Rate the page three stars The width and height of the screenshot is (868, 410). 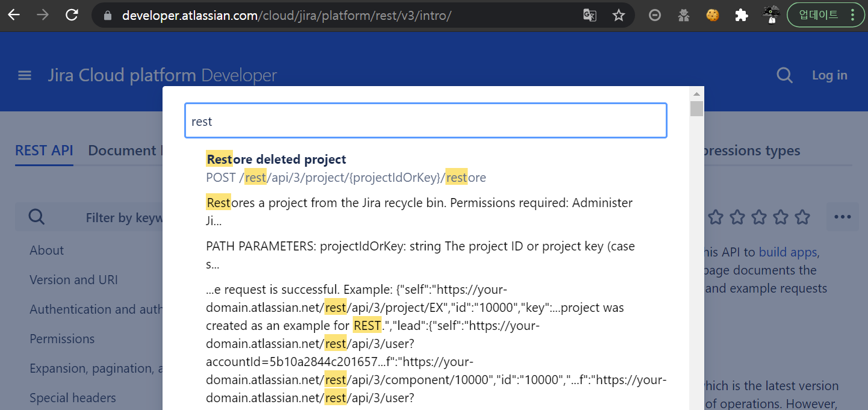(759, 217)
